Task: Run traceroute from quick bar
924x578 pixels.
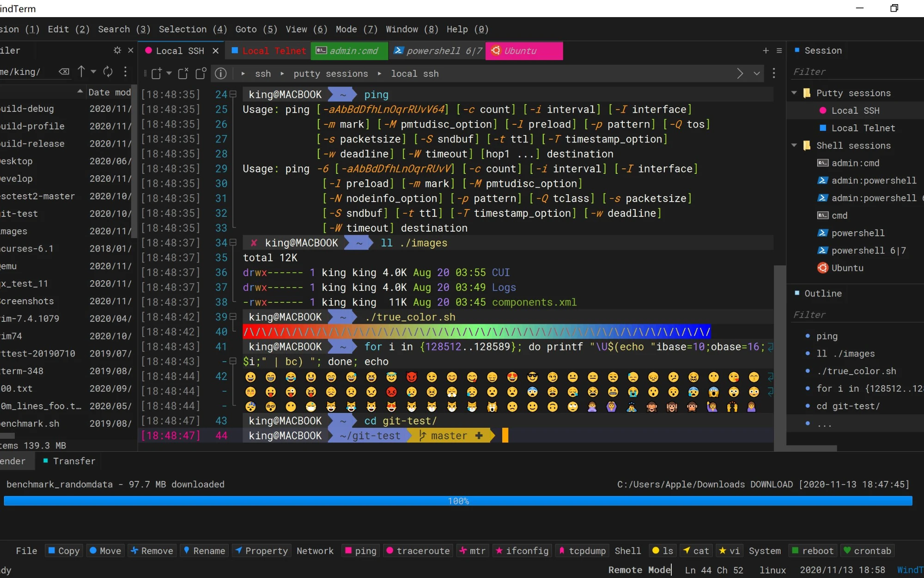Action: coord(418,551)
